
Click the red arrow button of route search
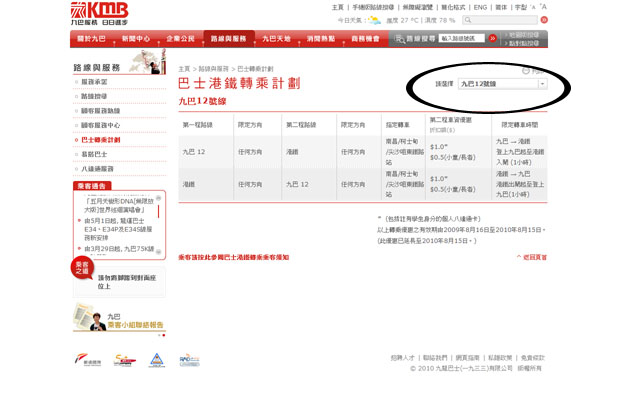pyautogui.click(x=493, y=38)
